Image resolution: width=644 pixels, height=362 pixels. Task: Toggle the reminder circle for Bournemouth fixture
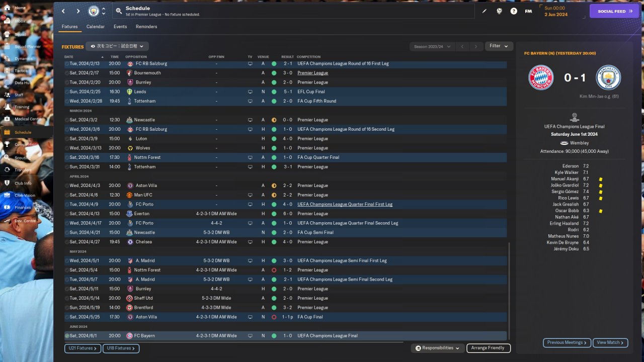[67, 73]
